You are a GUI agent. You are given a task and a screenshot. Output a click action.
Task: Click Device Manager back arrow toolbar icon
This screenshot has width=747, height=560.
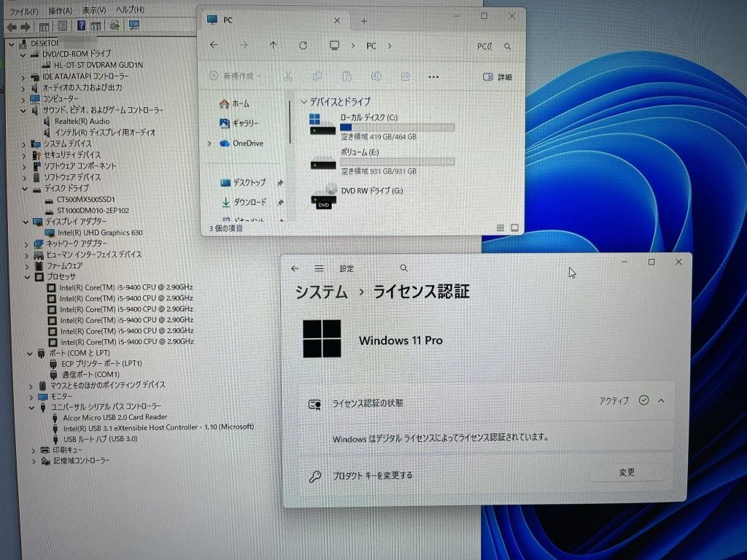(x=12, y=27)
